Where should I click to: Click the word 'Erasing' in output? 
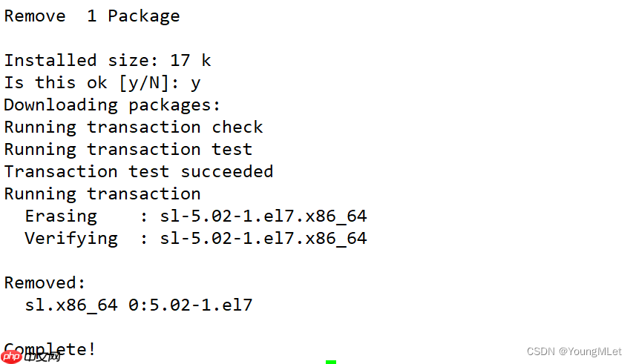click(61, 216)
